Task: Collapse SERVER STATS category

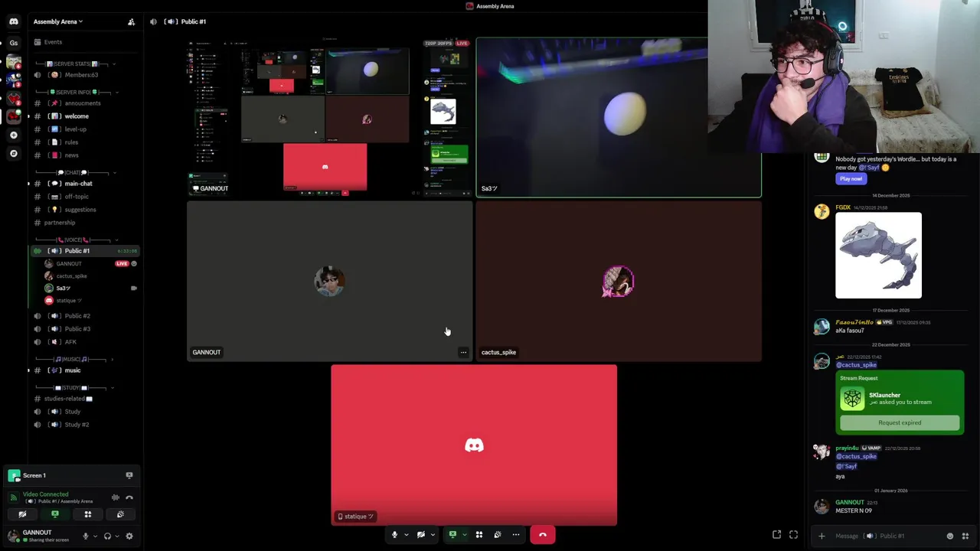Action: 77,64
